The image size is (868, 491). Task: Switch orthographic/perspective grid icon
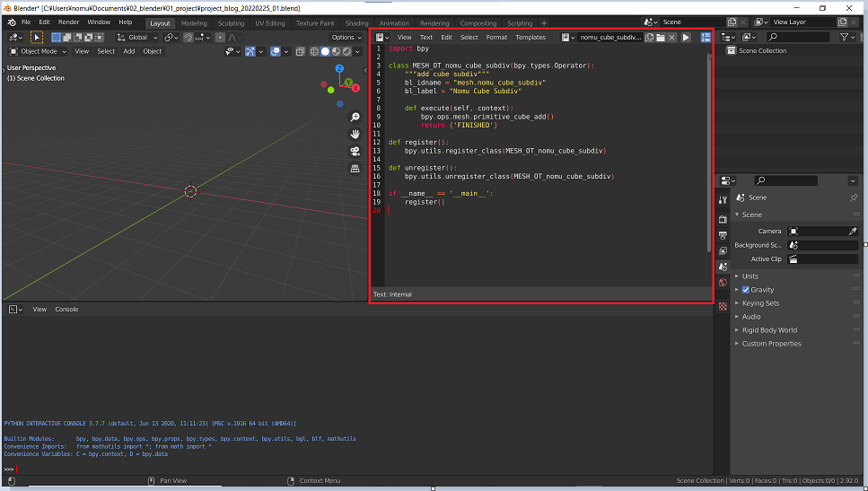click(x=355, y=169)
